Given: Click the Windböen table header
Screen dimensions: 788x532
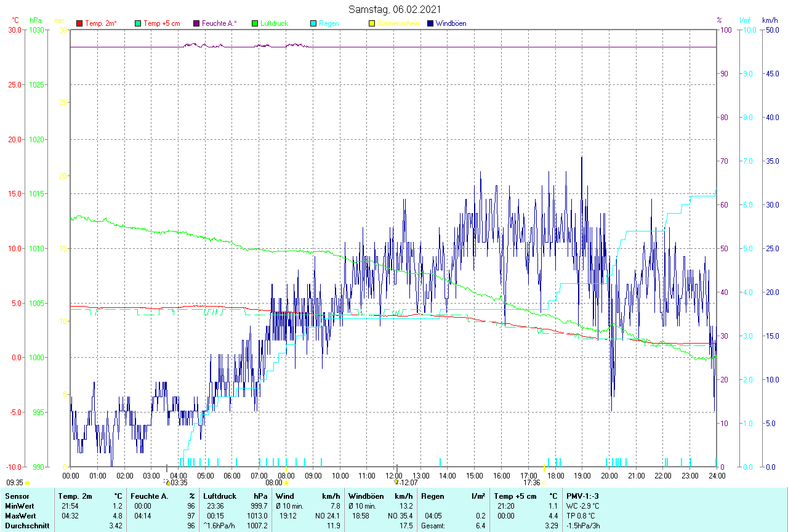Looking at the screenshot, I should point(366,496).
